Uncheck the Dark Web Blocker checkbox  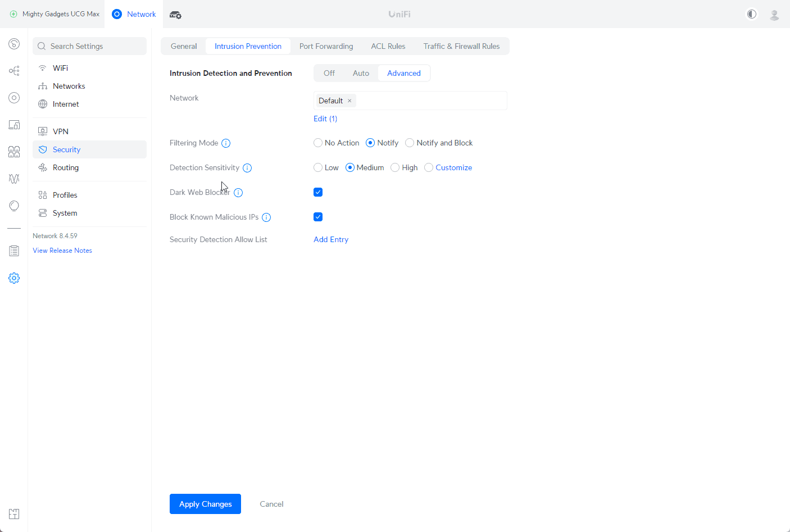tap(318, 192)
